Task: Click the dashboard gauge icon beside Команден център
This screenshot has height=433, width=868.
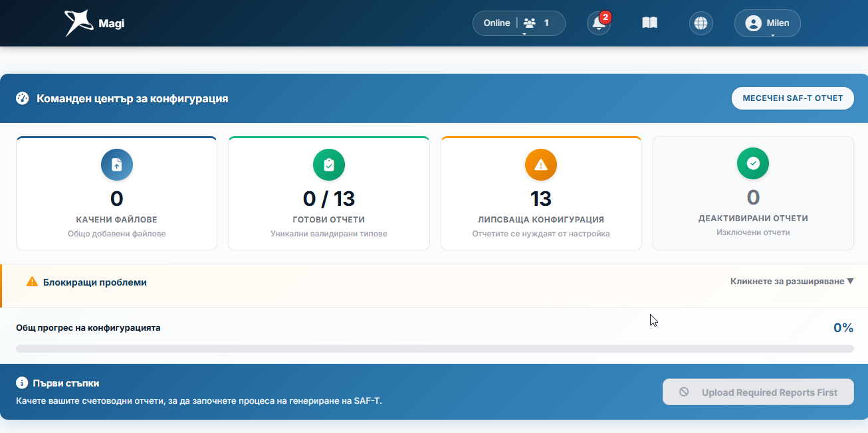Action: coord(23,98)
